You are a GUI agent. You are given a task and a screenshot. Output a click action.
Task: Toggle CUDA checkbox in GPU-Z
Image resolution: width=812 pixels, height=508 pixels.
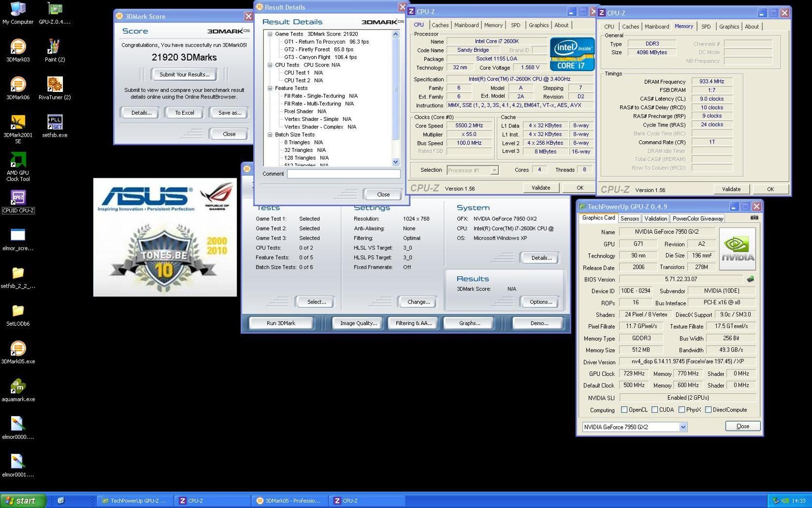(655, 409)
